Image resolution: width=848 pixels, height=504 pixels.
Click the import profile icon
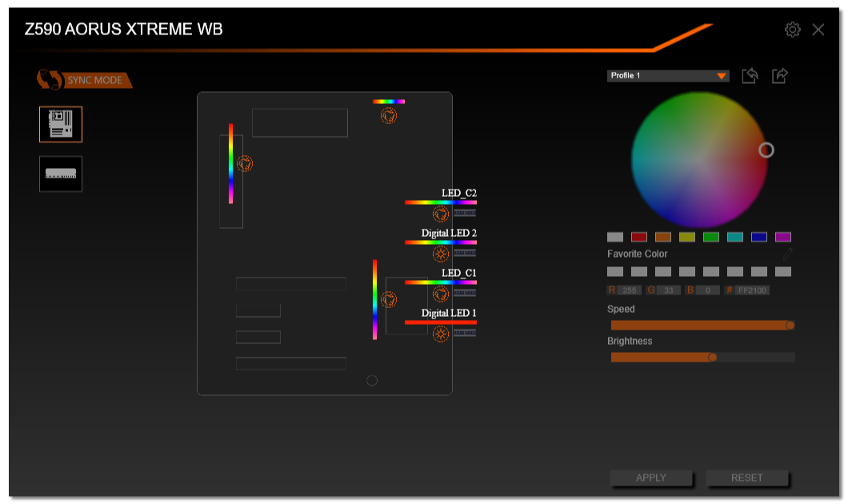point(750,76)
